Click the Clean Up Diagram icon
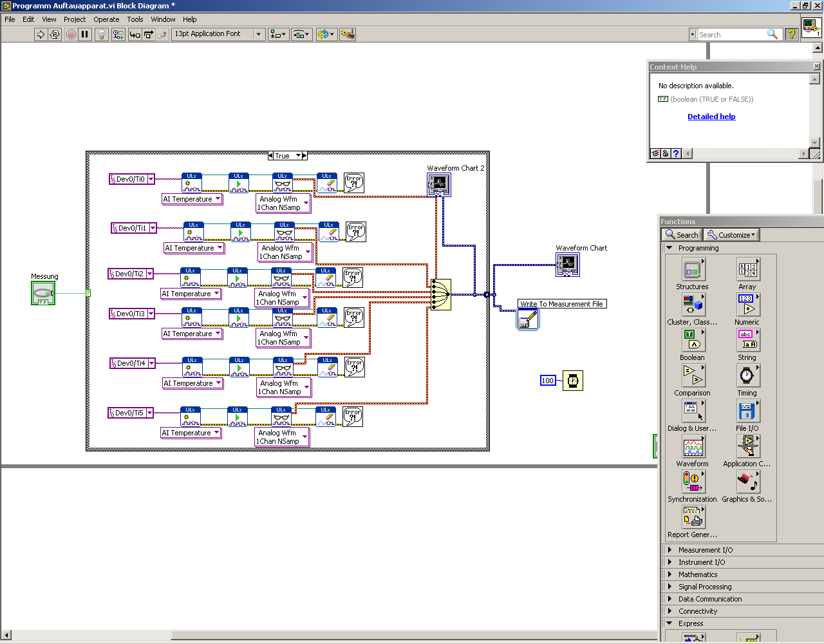 [348, 34]
